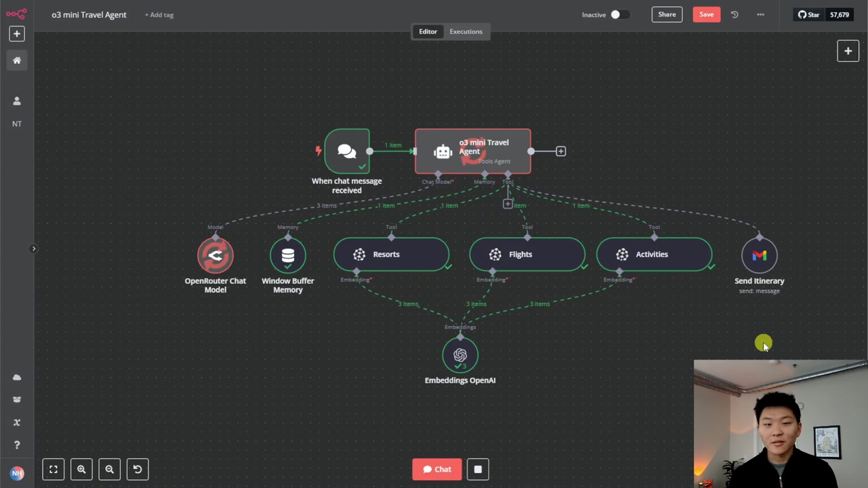The image size is (868, 488).
Task: Open the add node plus button top right
Action: [x=848, y=51]
